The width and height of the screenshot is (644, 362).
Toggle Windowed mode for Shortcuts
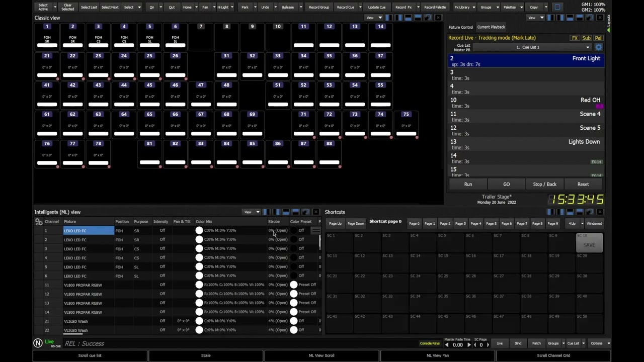point(594,224)
